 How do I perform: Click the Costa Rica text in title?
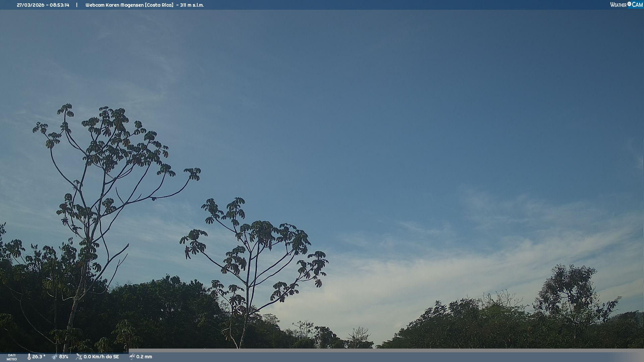click(159, 5)
